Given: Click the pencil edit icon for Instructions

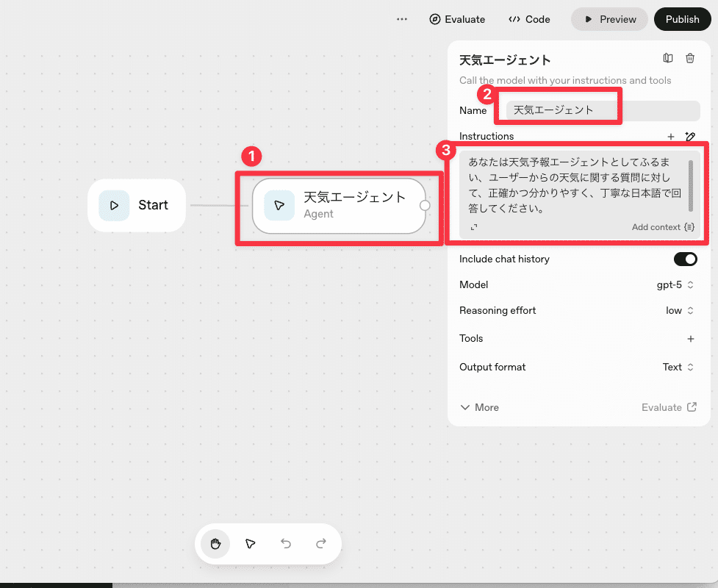Looking at the screenshot, I should pyautogui.click(x=690, y=137).
